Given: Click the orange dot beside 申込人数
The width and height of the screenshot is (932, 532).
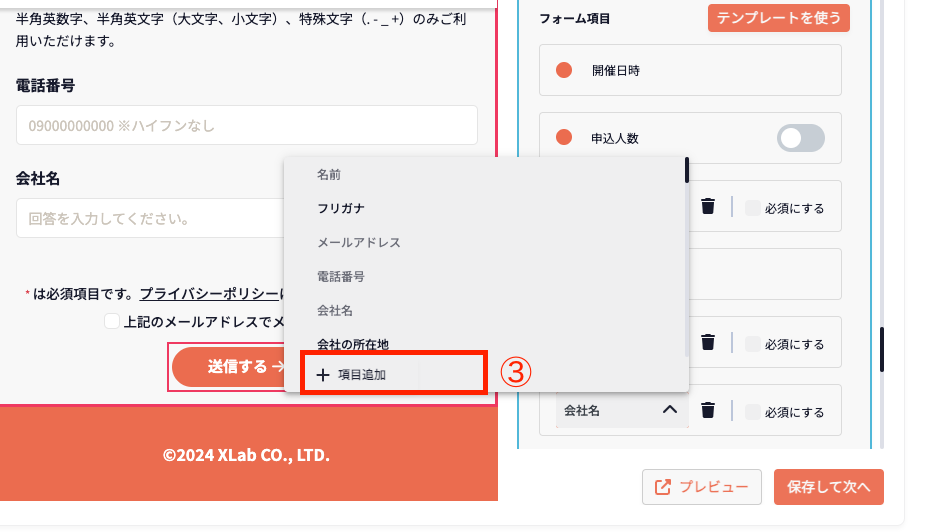Looking at the screenshot, I should click(564, 137).
